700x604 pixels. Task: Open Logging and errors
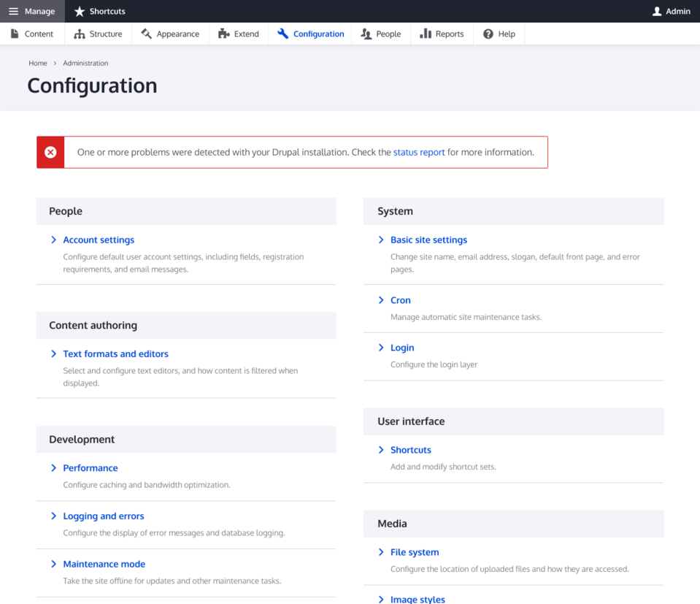coord(104,516)
